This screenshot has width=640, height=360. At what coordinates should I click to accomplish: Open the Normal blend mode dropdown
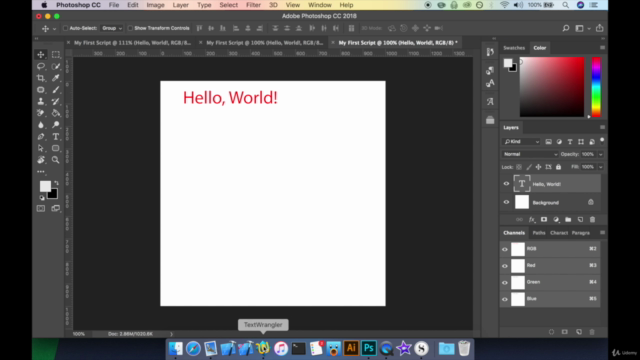coord(530,154)
